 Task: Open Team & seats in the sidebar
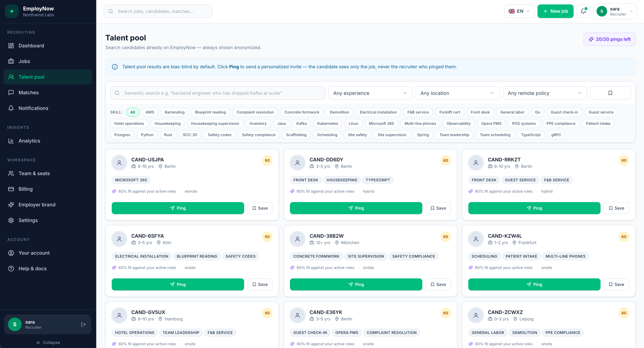[x=48, y=173]
